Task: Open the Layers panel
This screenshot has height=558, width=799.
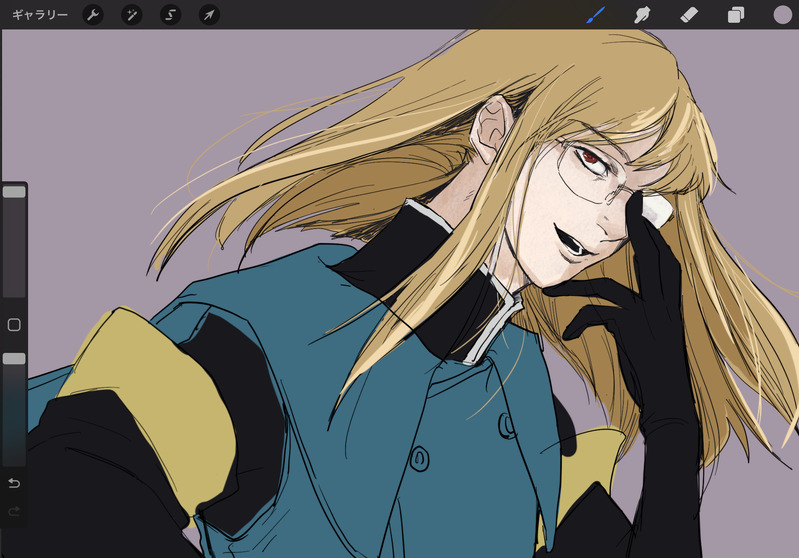Action: point(735,15)
